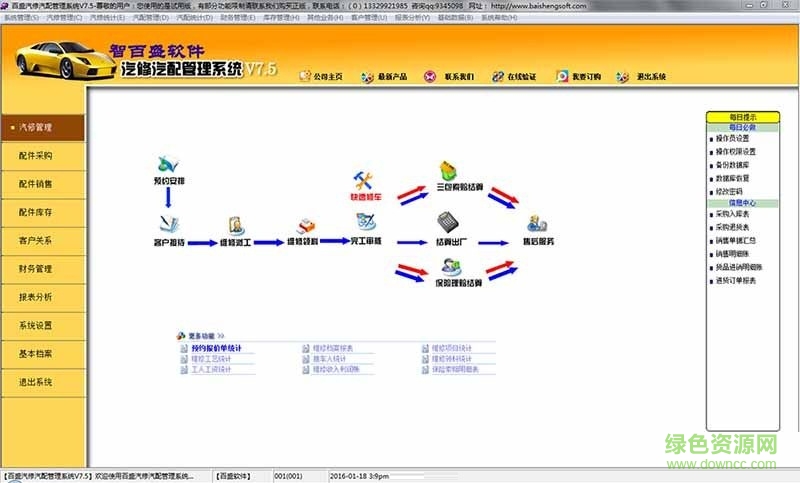The width and height of the screenshot is (800, 483).
Task: Open 采购入库表 in the info center
Action: point(734,215)
